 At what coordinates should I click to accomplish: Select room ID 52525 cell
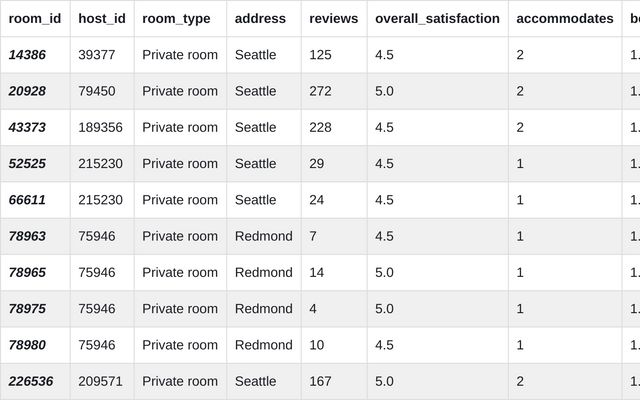[27, 164]
